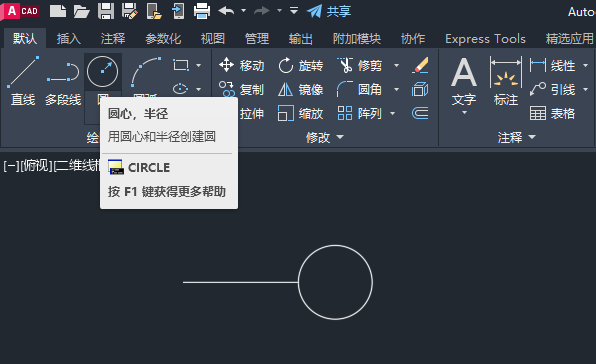Expand the 圆角 fillet dropdown arrow
The height and width of the screenshot is (364, 596).
coord(396,90)
